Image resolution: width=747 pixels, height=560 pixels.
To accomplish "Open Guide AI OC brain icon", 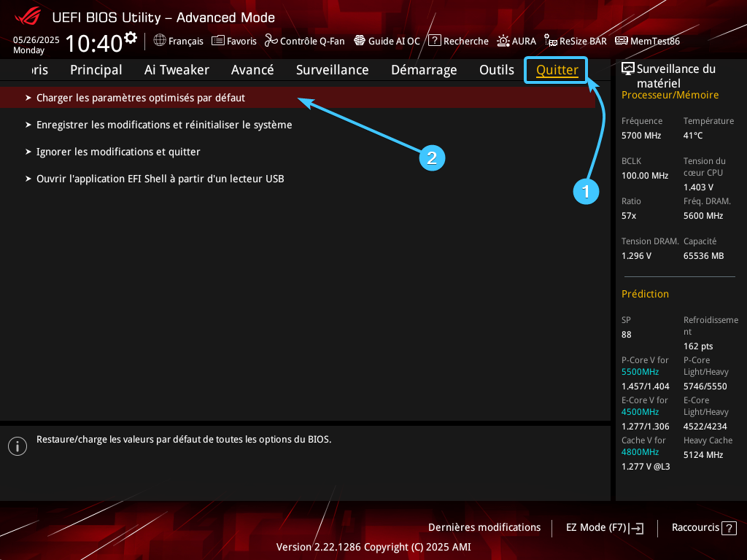I will click(x=360, y=41).
